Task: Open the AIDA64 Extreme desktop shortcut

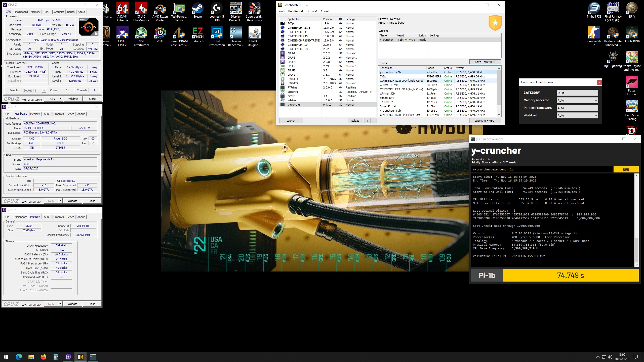Action: pos(122,12)
